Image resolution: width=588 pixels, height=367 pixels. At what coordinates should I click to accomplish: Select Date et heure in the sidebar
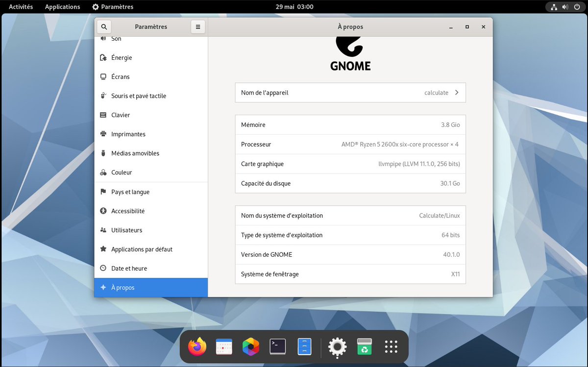coord(151,268)
